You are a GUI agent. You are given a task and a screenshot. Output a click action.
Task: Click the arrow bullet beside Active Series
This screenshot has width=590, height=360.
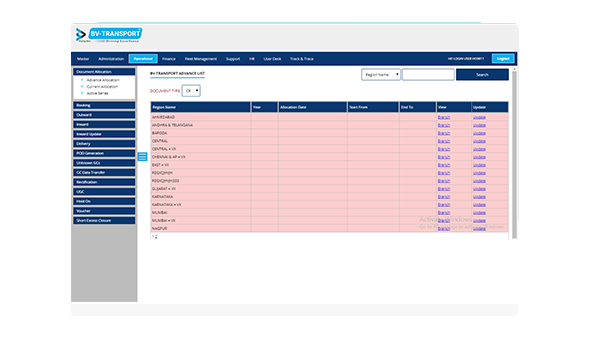tap(82, 93)
